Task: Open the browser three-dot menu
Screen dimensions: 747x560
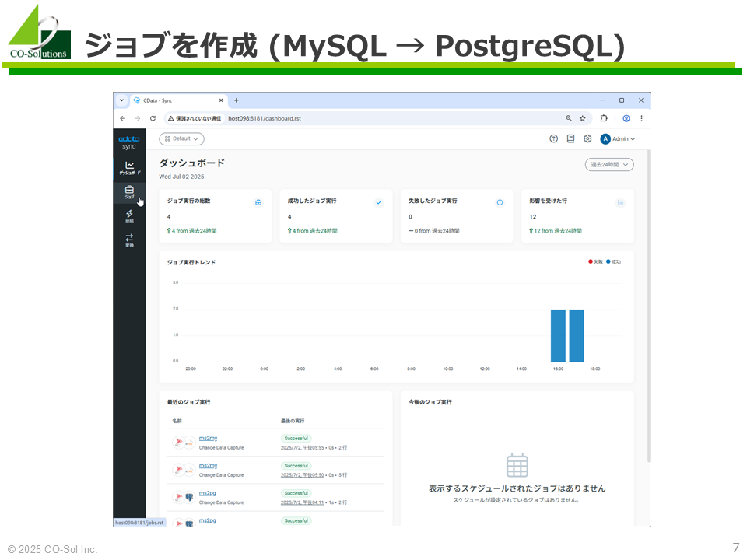Action: (642, 118)
